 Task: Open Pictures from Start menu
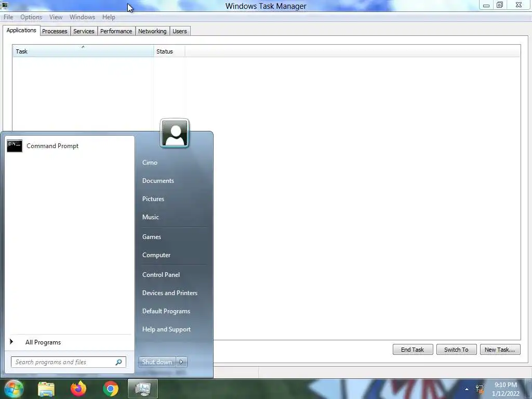tap(153, 199)
